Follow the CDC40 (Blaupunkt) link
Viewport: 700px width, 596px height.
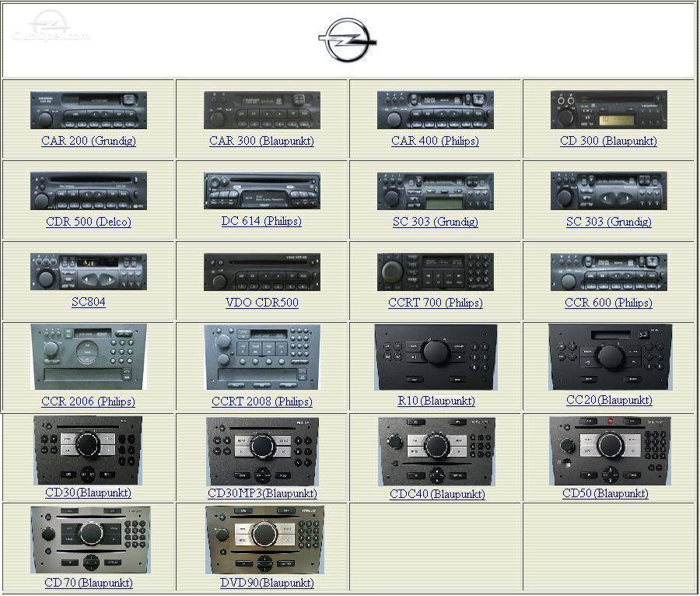pos(437,494)
